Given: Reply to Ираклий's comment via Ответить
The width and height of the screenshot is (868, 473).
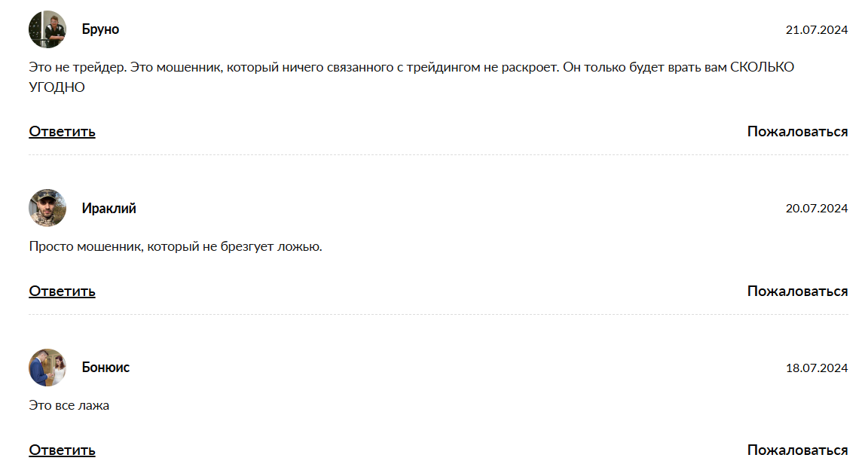Looking at the screenshot, I should pos(62,291).
